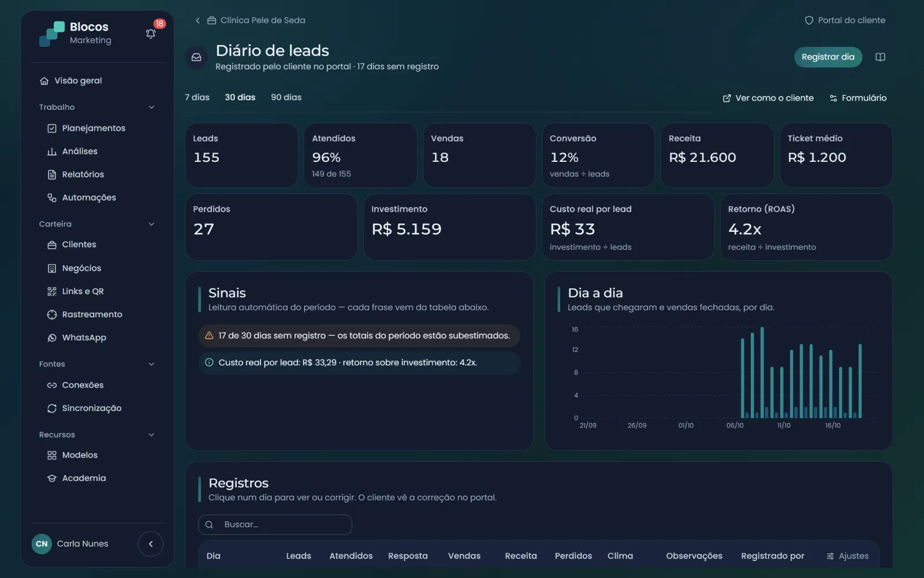Open the Formulário settings
This screenshot has width=924, height=578.
[x=858, y=98]
